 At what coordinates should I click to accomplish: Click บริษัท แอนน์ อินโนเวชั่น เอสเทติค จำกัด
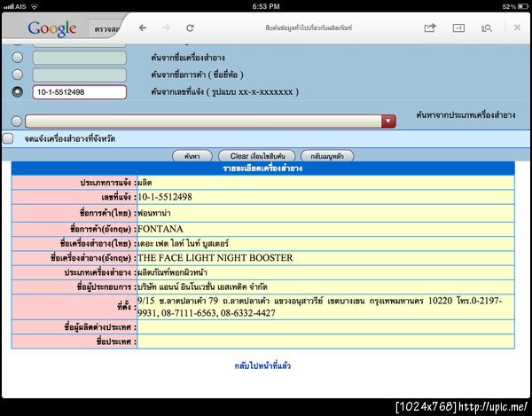202,287
